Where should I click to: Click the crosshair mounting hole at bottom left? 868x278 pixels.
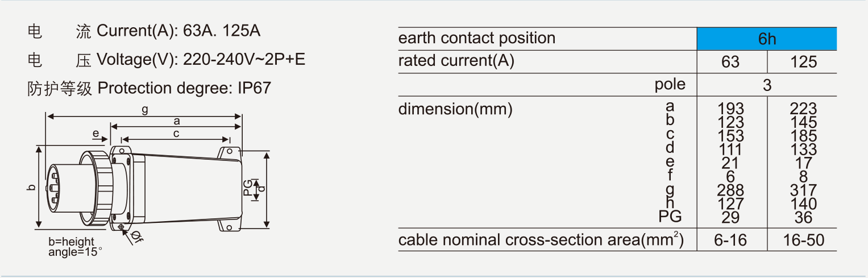[122, 227]
